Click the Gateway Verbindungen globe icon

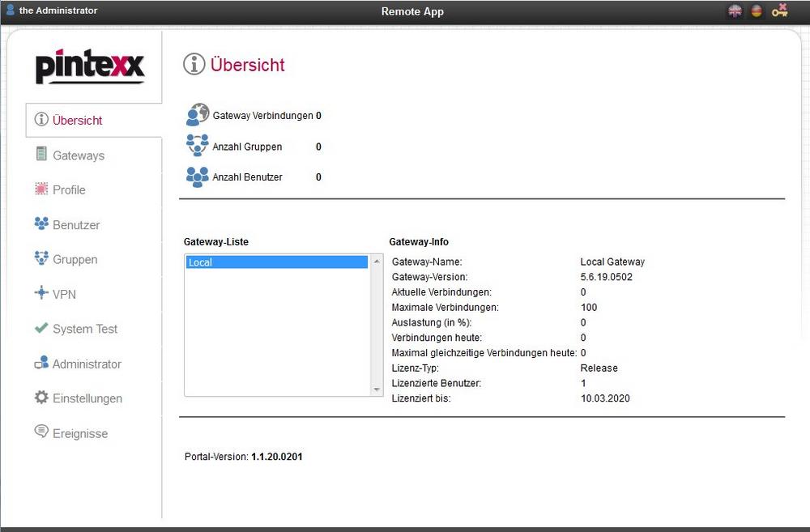click(197, 116)
